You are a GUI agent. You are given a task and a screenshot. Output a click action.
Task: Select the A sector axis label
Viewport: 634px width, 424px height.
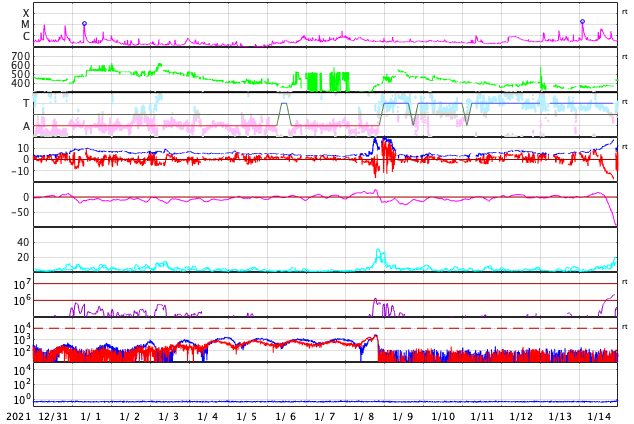(26, 127)
